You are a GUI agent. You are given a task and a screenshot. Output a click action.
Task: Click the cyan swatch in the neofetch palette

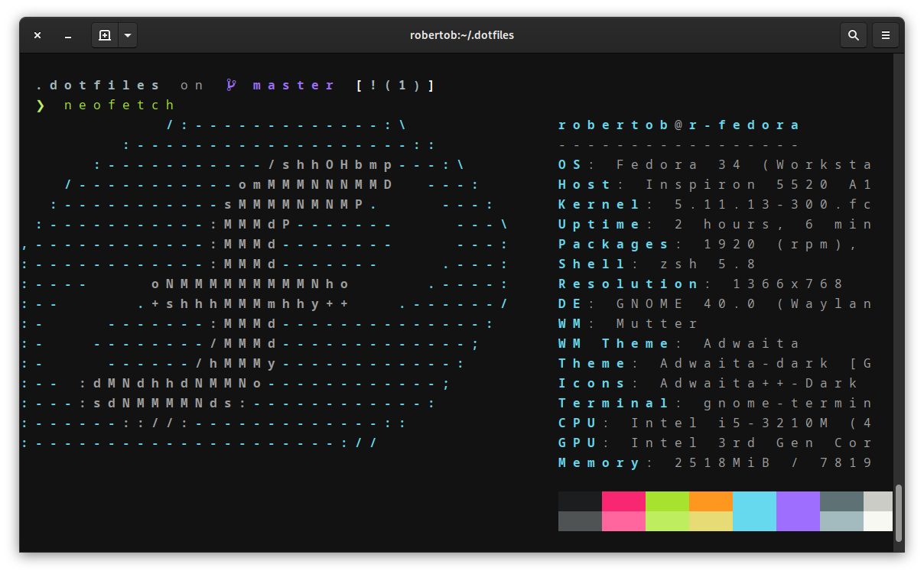pyautogui.click(x=754, y=511)
